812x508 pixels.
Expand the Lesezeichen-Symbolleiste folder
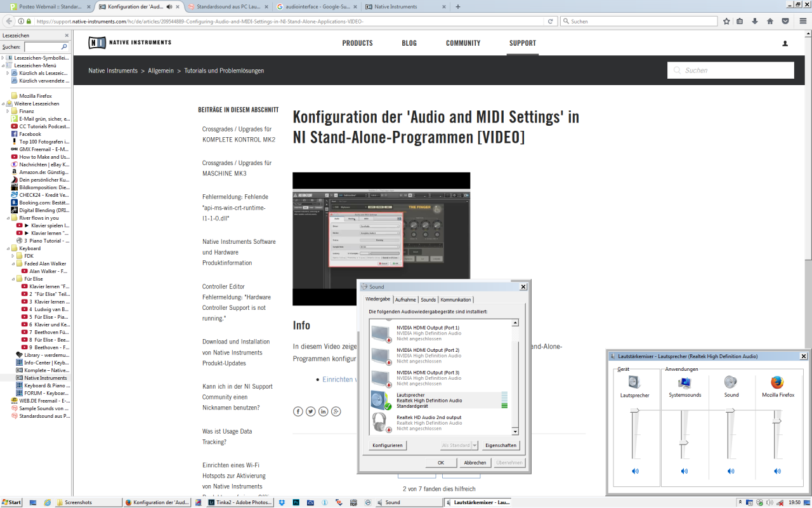click(3, 58)
